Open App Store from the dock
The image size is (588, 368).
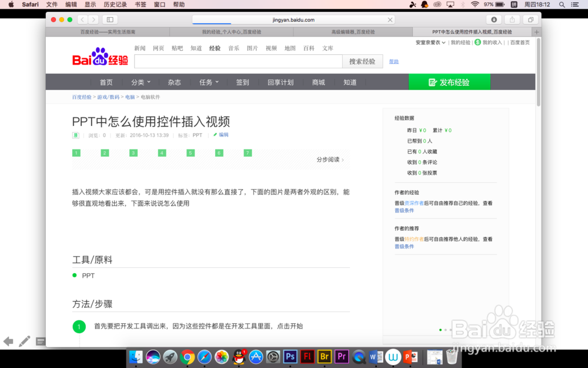pos(256,357)
